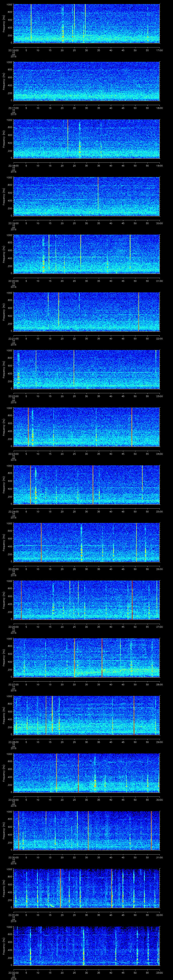
Task: Open the spectrogram panel starting at 22:19:00
Action: point(87,197)
